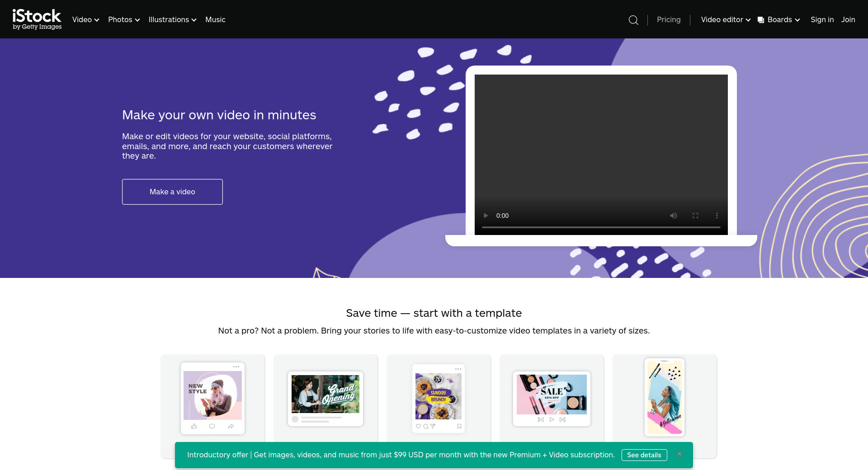Mute the video with the speaker icon
Image resolution: width=868 pixels, height=470 pixels.
pyautogui.click(x=674, y=216)
